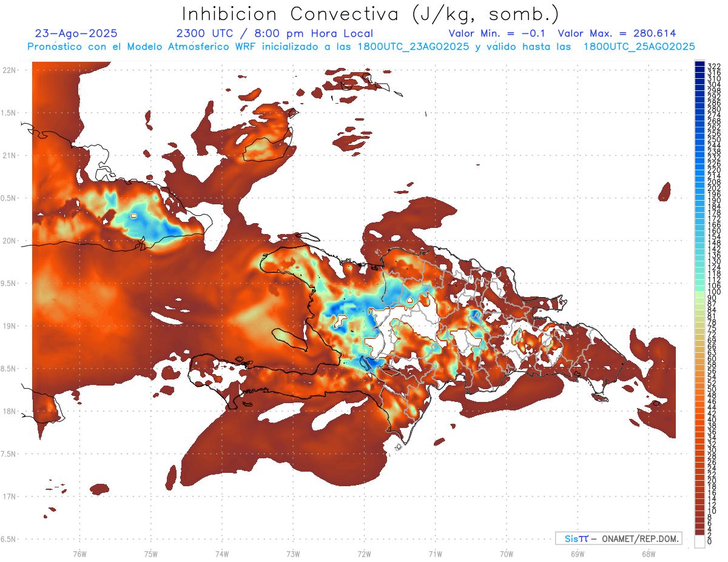Click the "74W" longitude label
Screen dimensions: 728x562
coord(221,554)
